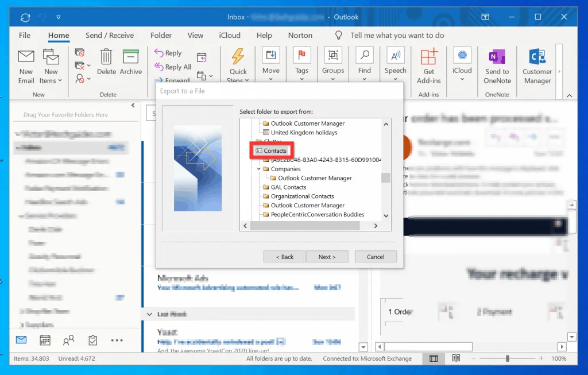Viewport: 588px width, 375px height.
Task: Click the zoom in plus button
Action: point(541,358)
